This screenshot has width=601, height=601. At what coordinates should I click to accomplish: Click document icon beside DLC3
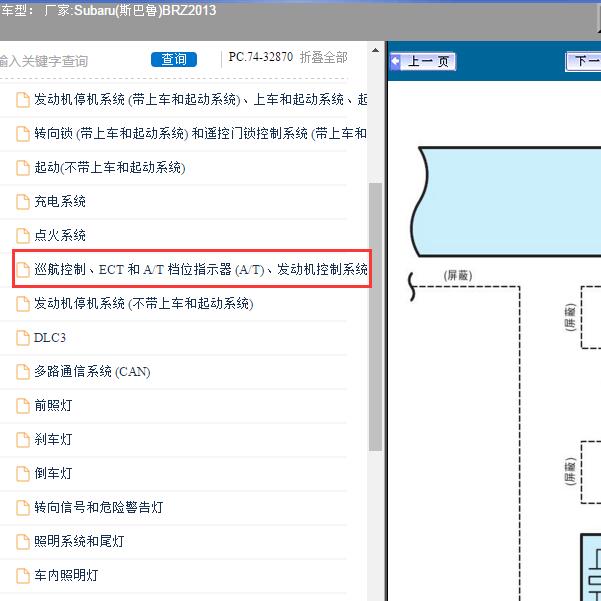tap(23, 338)
